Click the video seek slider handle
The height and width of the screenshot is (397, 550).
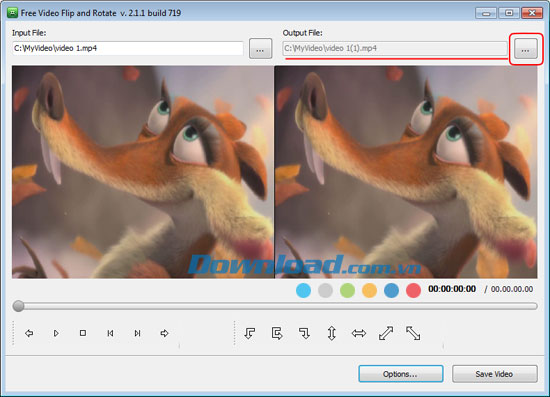(18, 306)
